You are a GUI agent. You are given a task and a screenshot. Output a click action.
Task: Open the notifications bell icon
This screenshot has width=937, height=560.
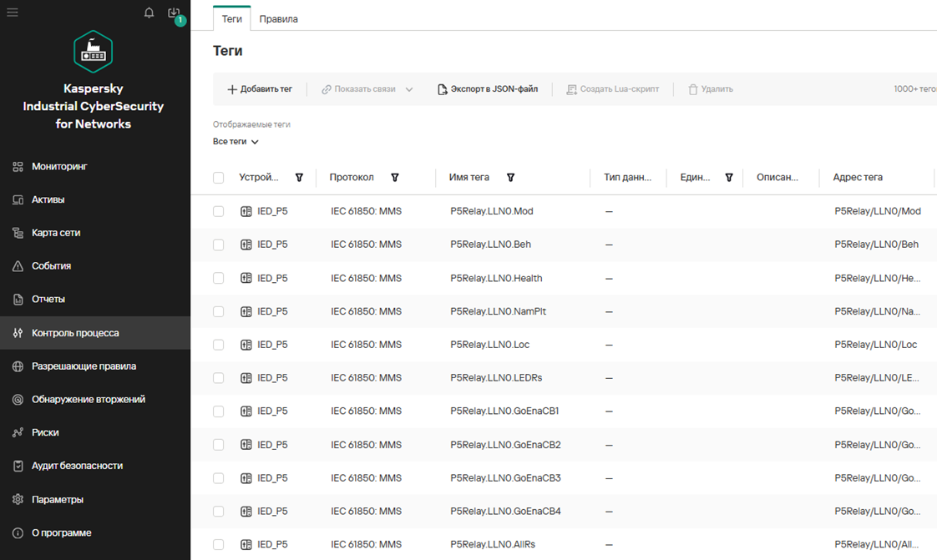(x=149, y=13)
